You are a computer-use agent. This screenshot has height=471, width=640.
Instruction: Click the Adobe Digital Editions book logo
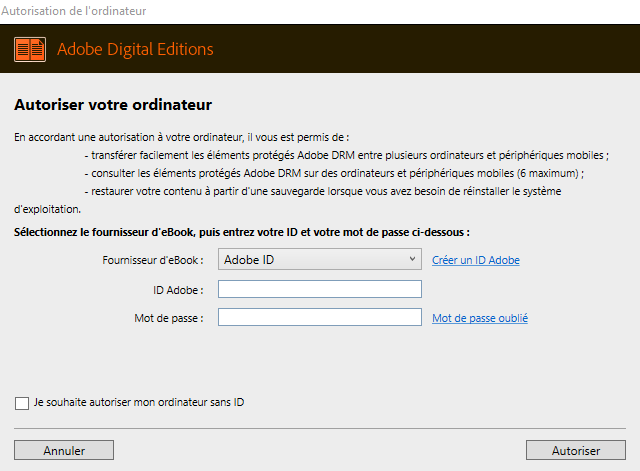point(30,49)
